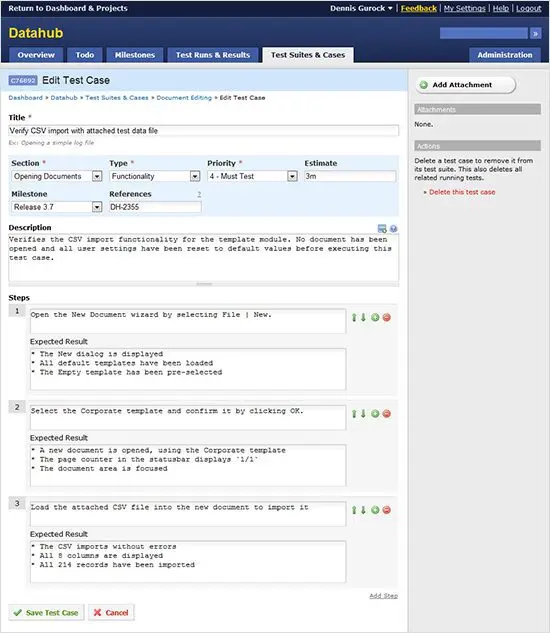Click the Cancel button
This screenshot has height=633, width=550.
(x=111, y=612)
